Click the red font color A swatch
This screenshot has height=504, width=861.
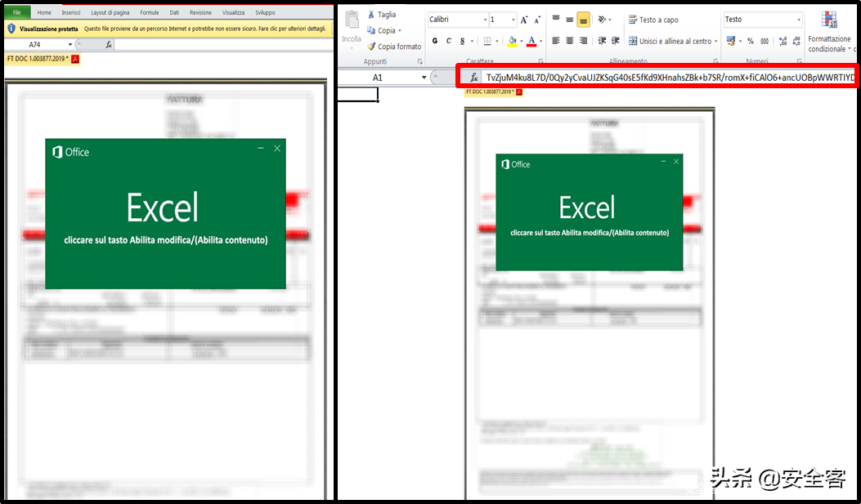(x=531, y=41)
